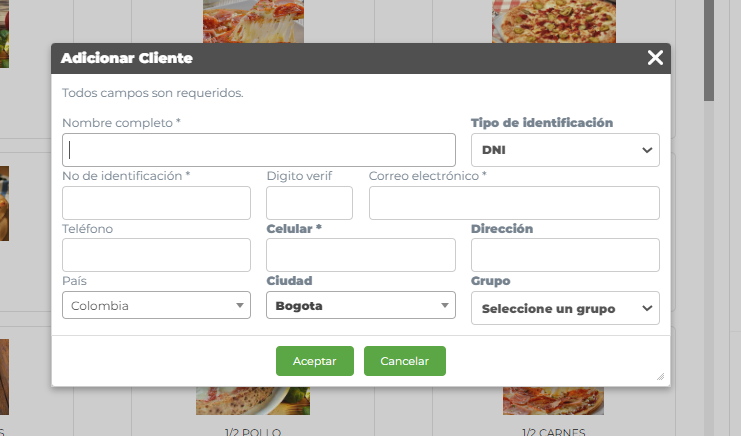This screenshot has height=436, width=741.
Task: Click the Correo electrónico input field
Action: point(514,203)
